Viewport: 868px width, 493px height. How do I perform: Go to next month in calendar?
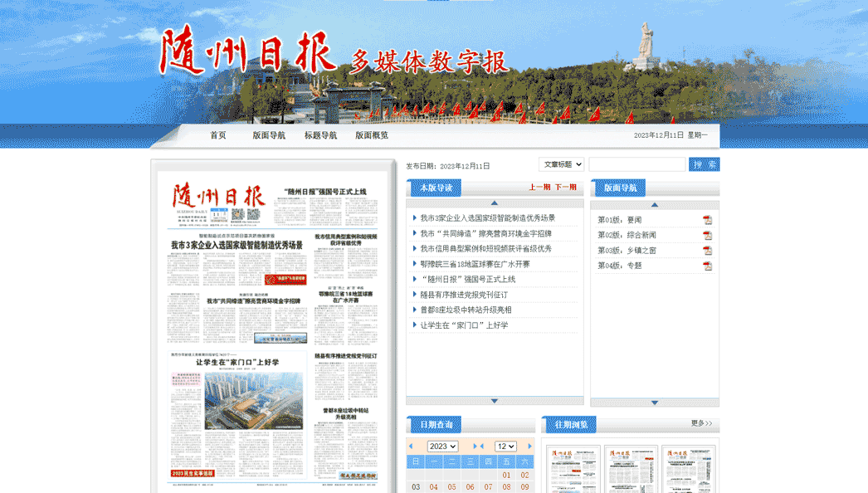click(x=529, y=446)
